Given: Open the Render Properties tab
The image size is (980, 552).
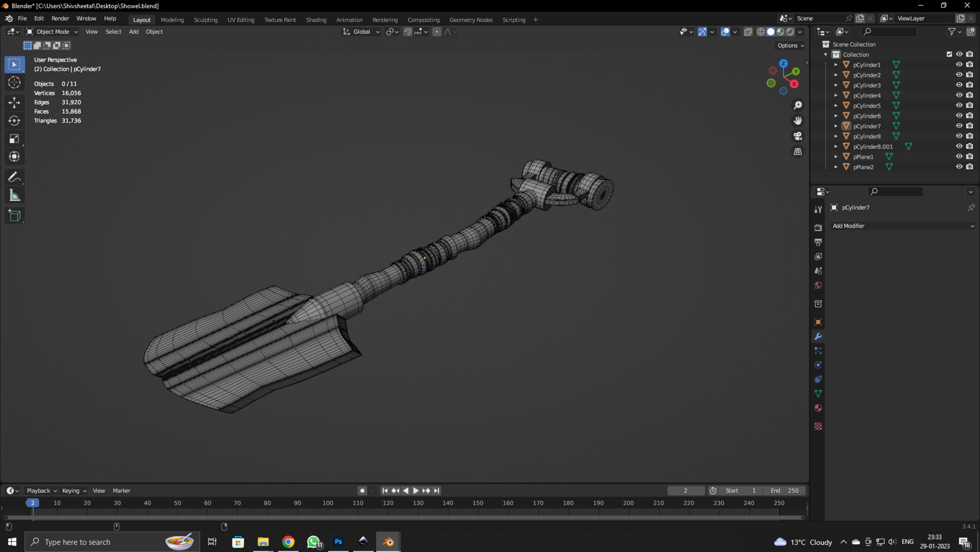Looking at the screenshot, I should (818, 227).
